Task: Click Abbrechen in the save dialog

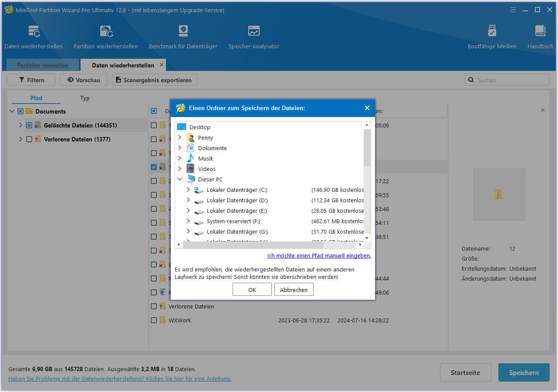Action: (x=294, y=290)
